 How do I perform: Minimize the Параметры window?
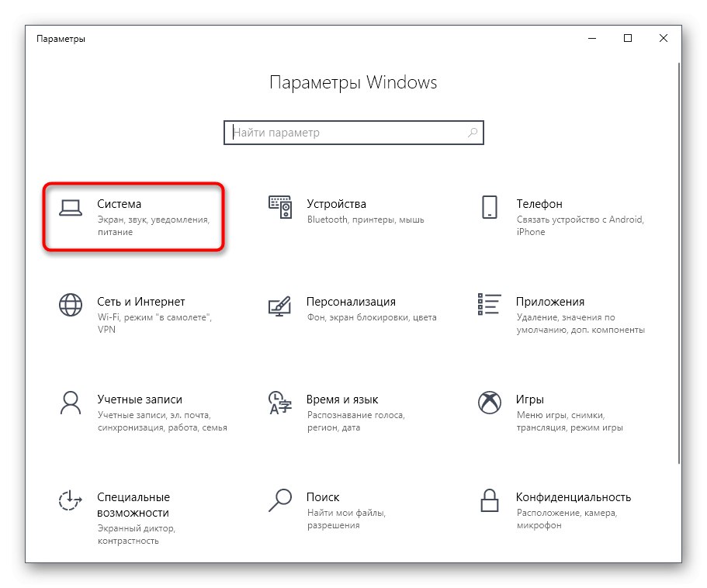tap(592, 38)
